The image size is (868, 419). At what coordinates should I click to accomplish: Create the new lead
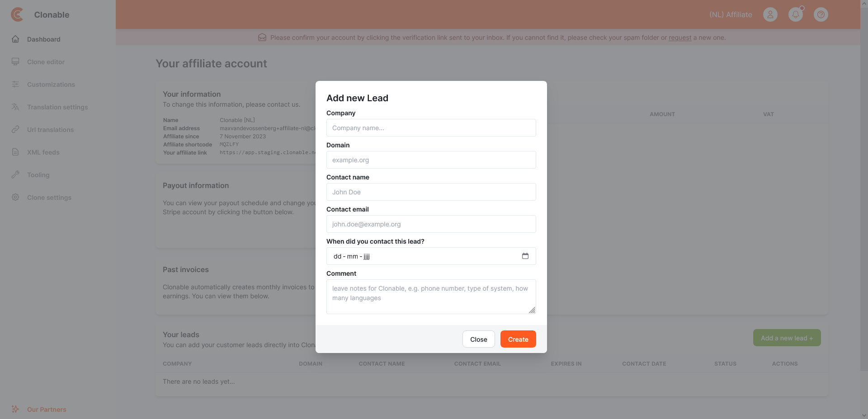coord(518,339)
